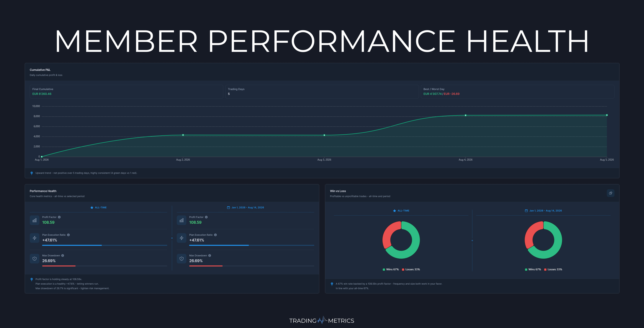644x328 pixels.
Task: Click the Aug 5, 2026 data point on chart
Action: pyautogui.click(x=607, y=115)
